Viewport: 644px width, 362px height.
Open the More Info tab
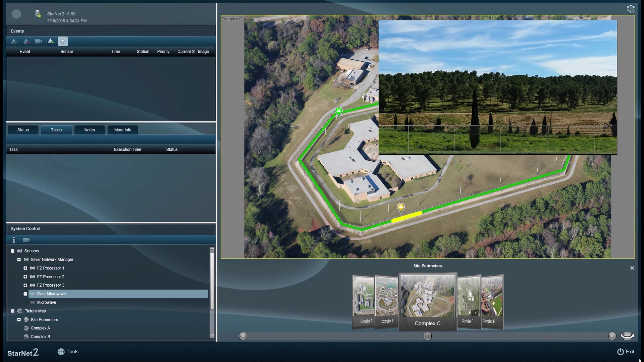click(122, 130)
